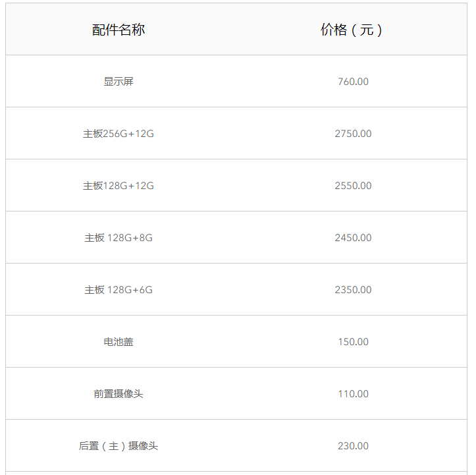
Task: Click the 230.00 price value
Action: point(353,446)
